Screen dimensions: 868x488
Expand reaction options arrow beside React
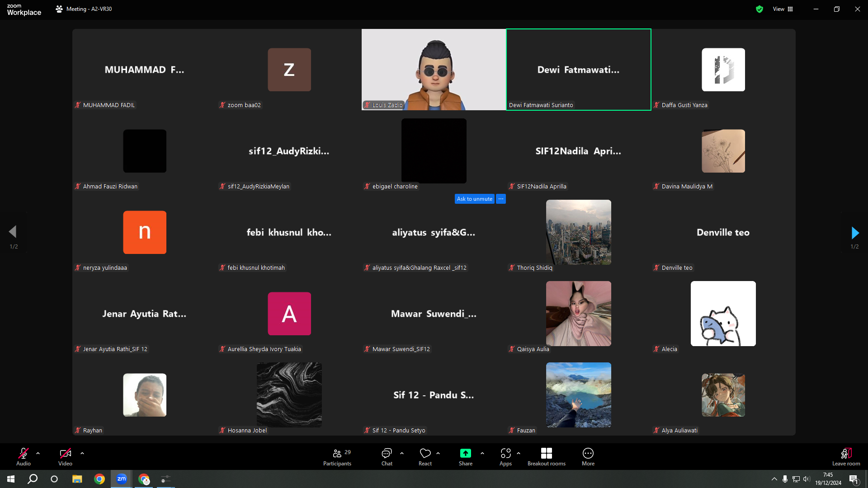(438, 453)
